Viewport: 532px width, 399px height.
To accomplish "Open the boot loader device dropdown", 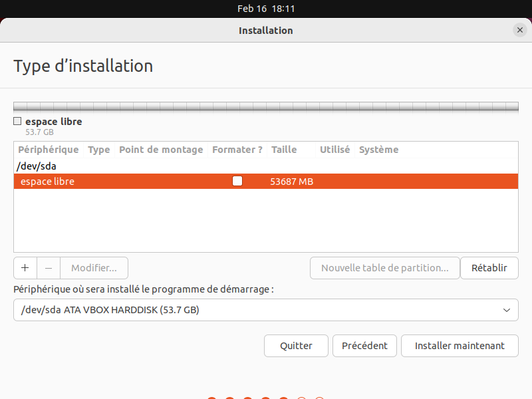I will (x=265, y=310).
